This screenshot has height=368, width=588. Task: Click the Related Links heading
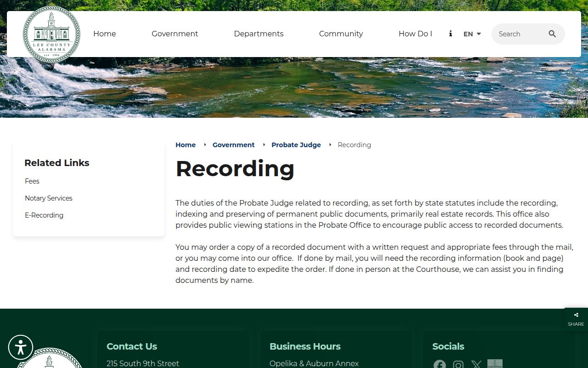pyautogui.click(x=57, y=163)
